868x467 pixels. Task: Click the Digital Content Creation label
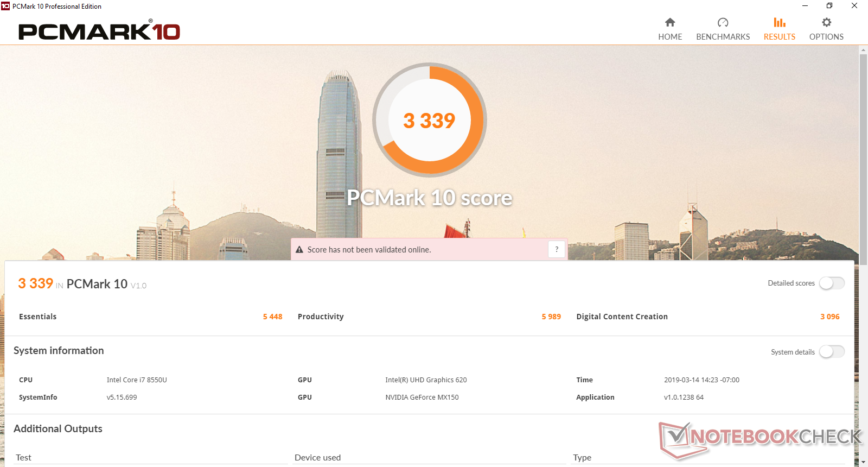(x=622, y=317)
